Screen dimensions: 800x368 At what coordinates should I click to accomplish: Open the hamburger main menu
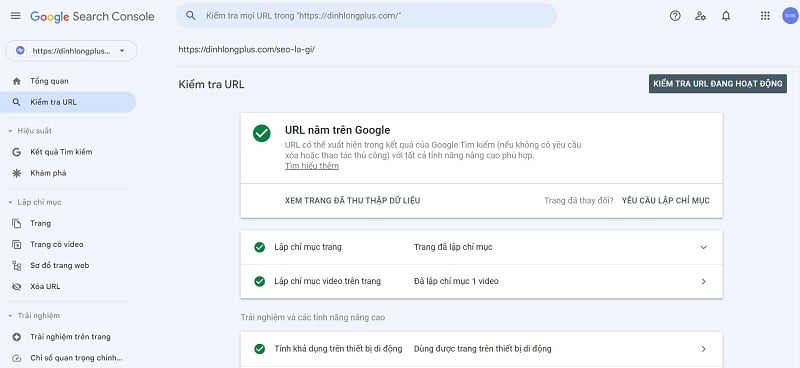pos(16,16)
